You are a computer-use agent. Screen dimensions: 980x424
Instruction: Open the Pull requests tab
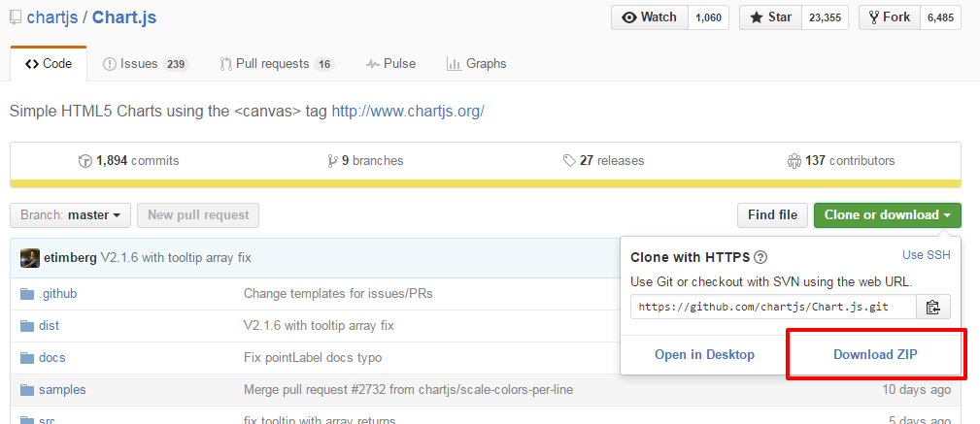click(276, 64)
